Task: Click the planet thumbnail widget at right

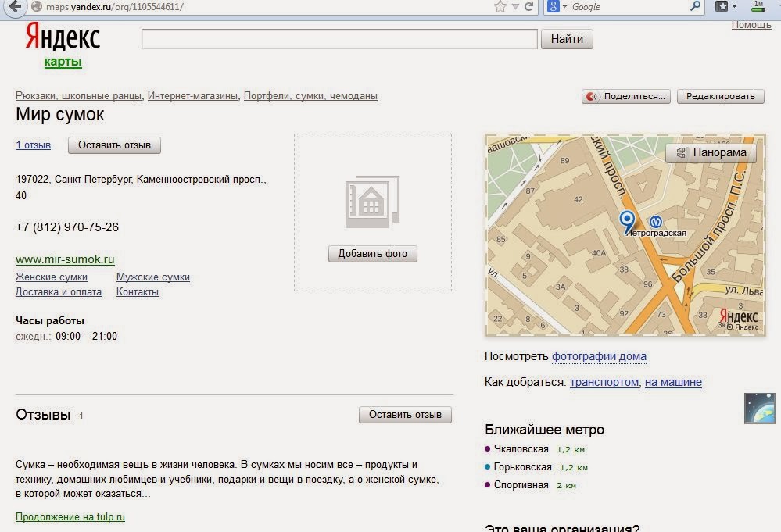Action: pos(760,408)
